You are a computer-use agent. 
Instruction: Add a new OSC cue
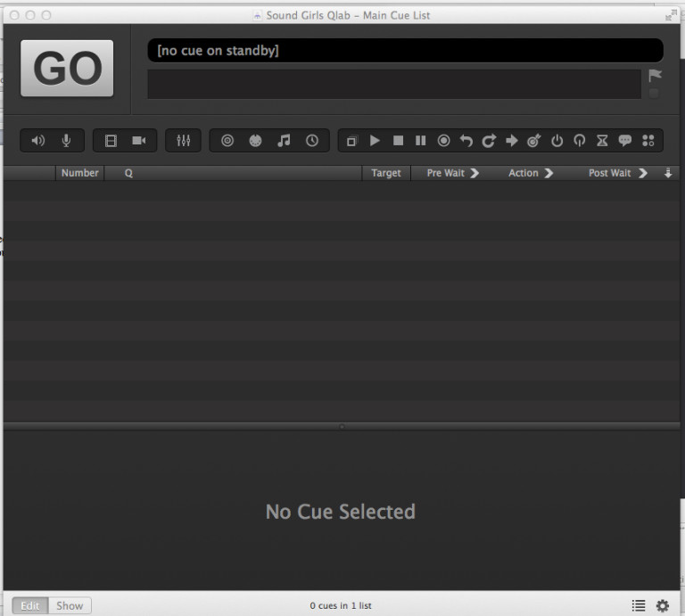point(227,141)
